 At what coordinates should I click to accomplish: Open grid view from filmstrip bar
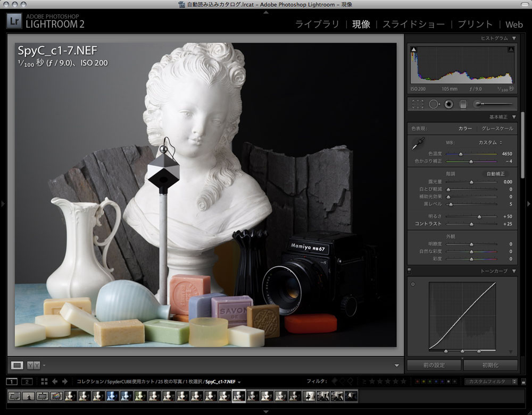(x=44, y=382)
